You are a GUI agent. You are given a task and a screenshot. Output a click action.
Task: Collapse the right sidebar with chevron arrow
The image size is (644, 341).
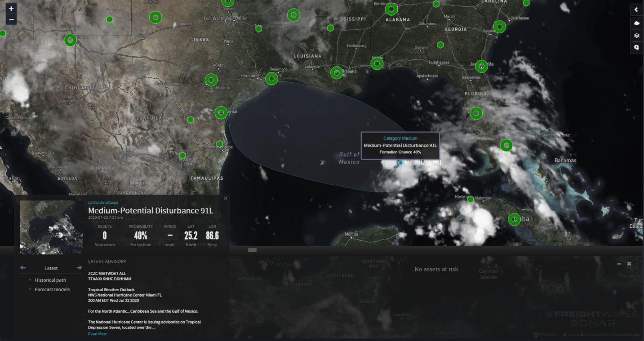click(636, 9)
